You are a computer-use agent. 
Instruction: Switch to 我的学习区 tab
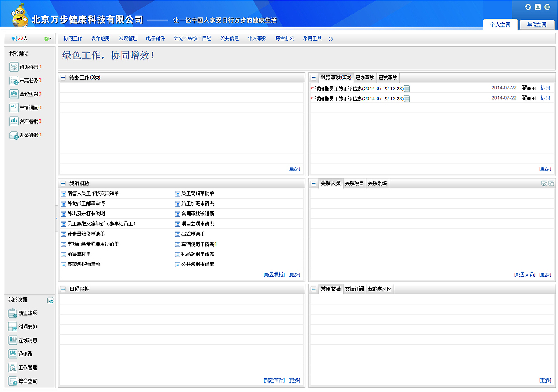pos(380,289)
